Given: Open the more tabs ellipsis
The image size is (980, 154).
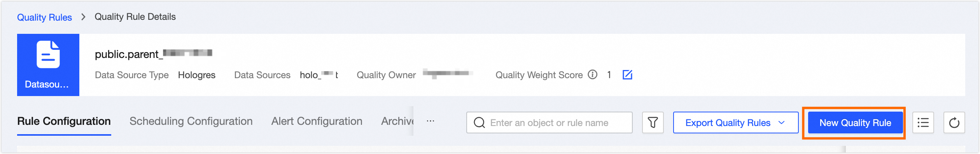Looking at the screenshot, I should (x=430, y=121).
